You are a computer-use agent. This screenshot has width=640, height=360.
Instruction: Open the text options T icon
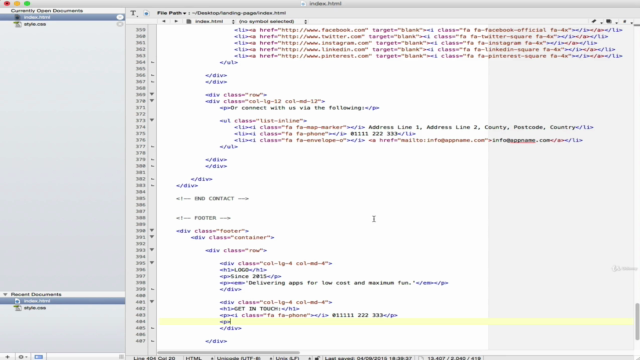(x=133, y=13)
